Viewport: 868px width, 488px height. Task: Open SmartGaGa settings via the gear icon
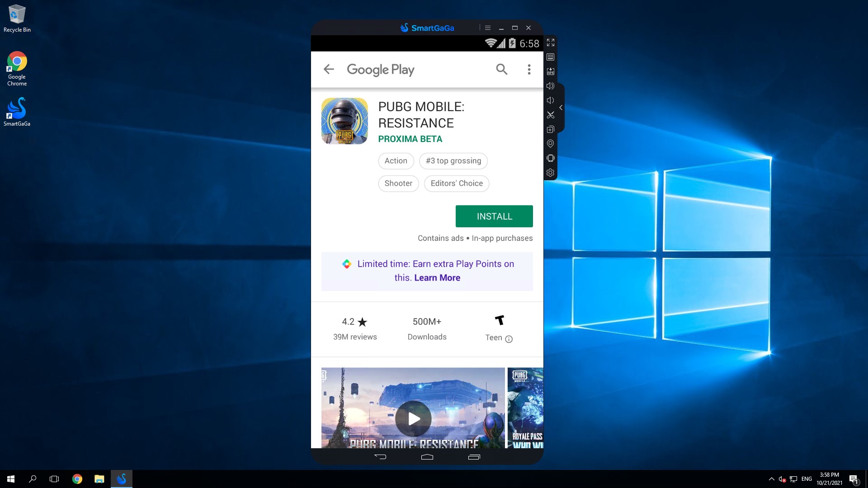click(x=550, y=172)
